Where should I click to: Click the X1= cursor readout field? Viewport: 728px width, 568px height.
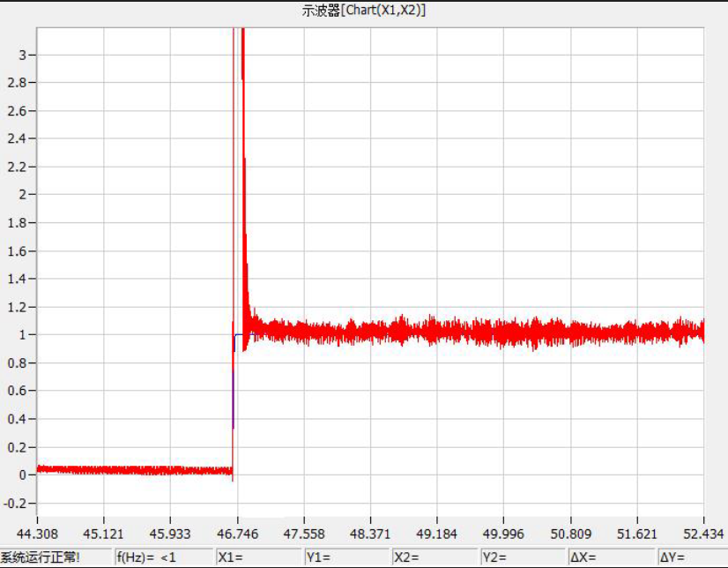point(258,557)
